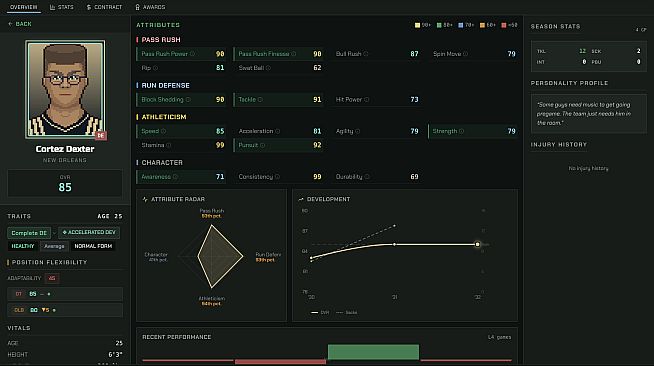The height and width of the screenshot is (366, 654).
Task: Click the Cortez Dexter player portrait
Action: click(x=65, y=90)
